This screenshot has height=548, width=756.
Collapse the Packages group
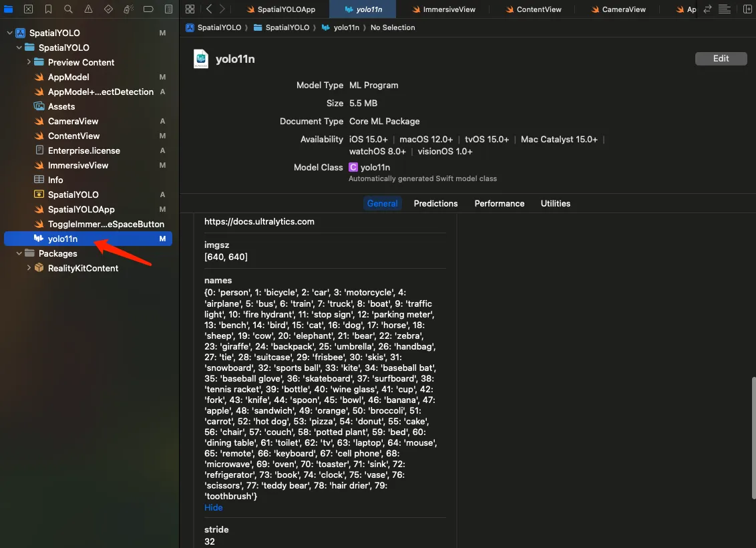click(x=19, y=253)
